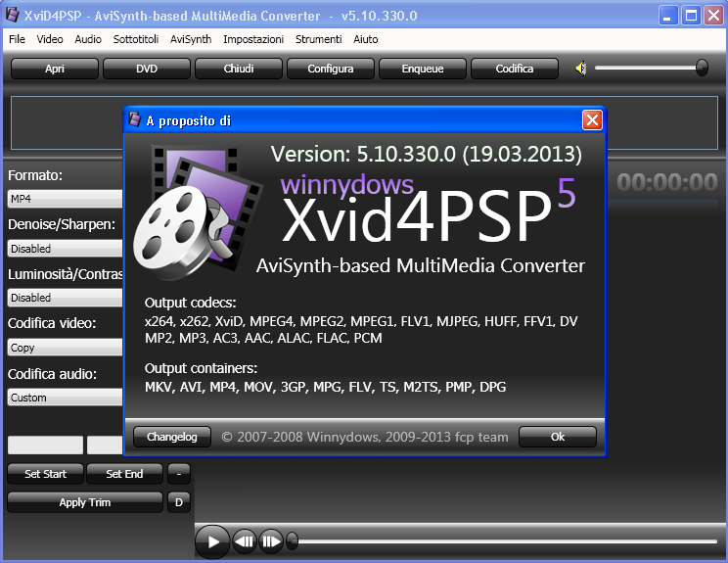Click the Codifica button
The image size is (728, 563).
click(x=515, y=69)
